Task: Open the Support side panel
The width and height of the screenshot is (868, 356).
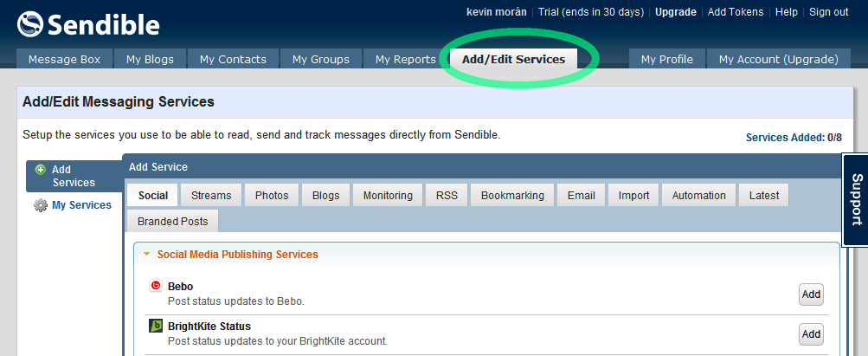Action: [x=855, y=200]
